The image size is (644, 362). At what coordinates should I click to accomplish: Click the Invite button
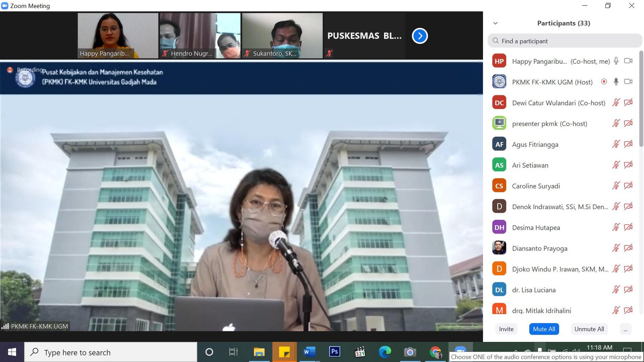click(506, 329)
